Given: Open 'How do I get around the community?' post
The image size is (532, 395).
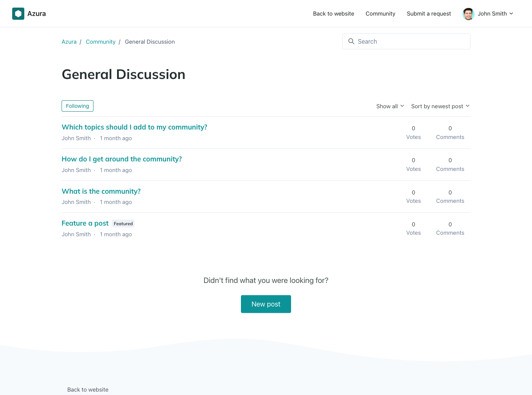Looking at the screenshot, I should pos(122,159).
